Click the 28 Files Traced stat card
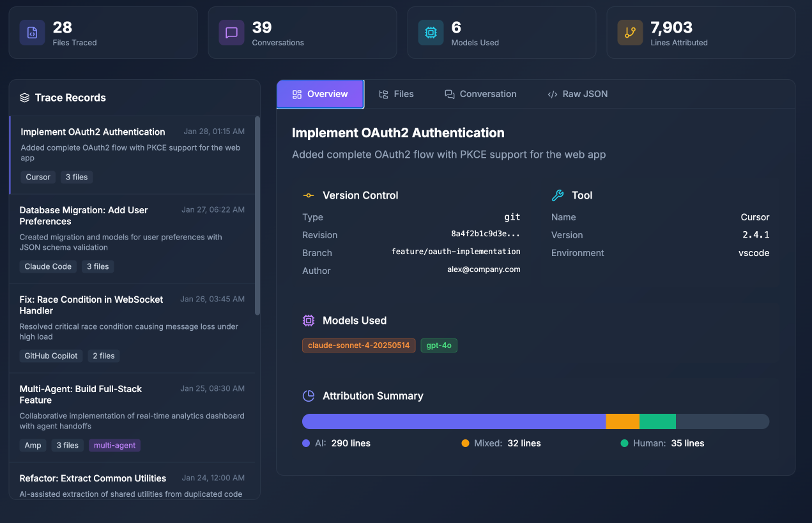Viewport: 812px width, 523px height. (x=103, y=33)
